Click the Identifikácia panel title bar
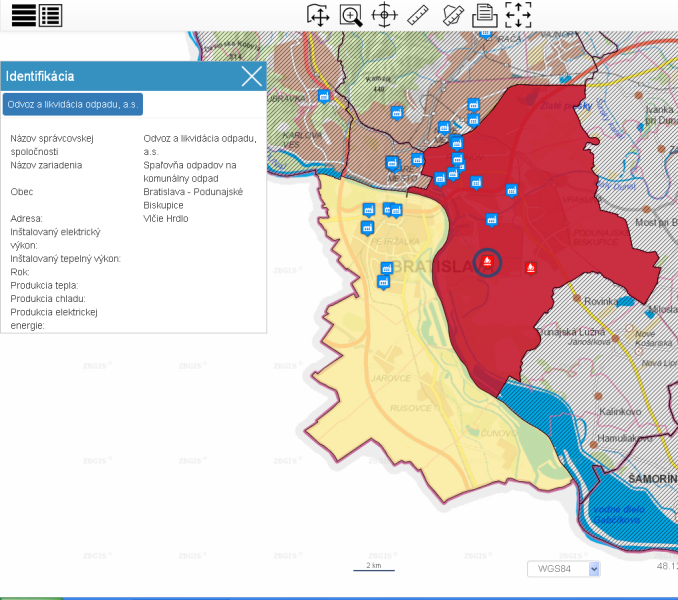 click(x=120, y=76)
